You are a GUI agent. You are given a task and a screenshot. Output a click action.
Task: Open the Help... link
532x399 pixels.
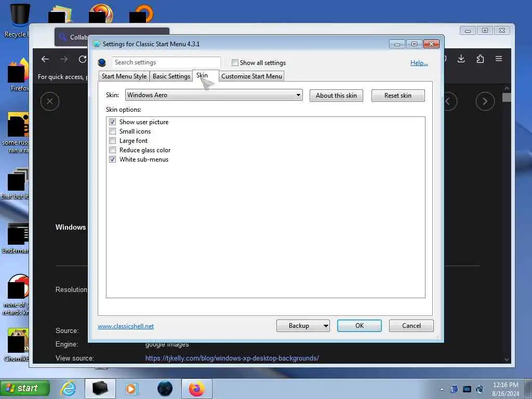(419, 63)
